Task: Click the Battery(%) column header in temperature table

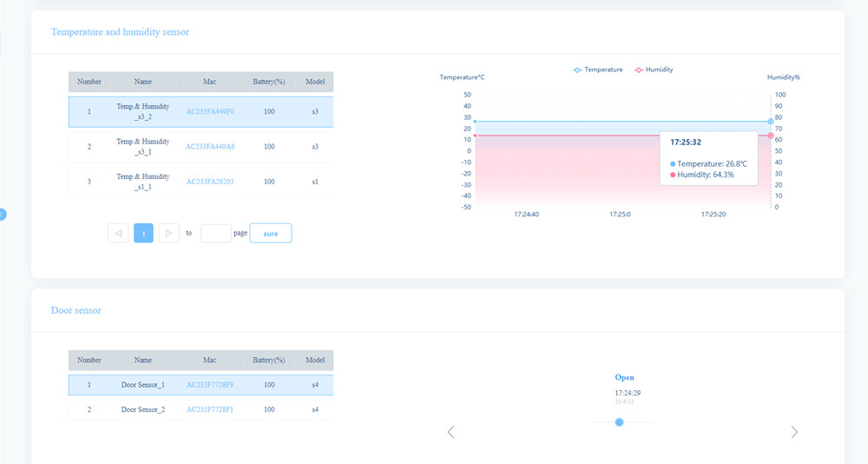Action: tap(269, 82)
